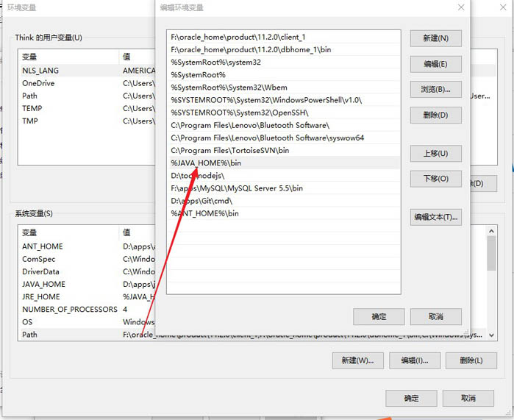Select F:\oracle_home\product\11.2.0\client_1 entry
Viewport: 514px width, 420px height.
[284, 37]
